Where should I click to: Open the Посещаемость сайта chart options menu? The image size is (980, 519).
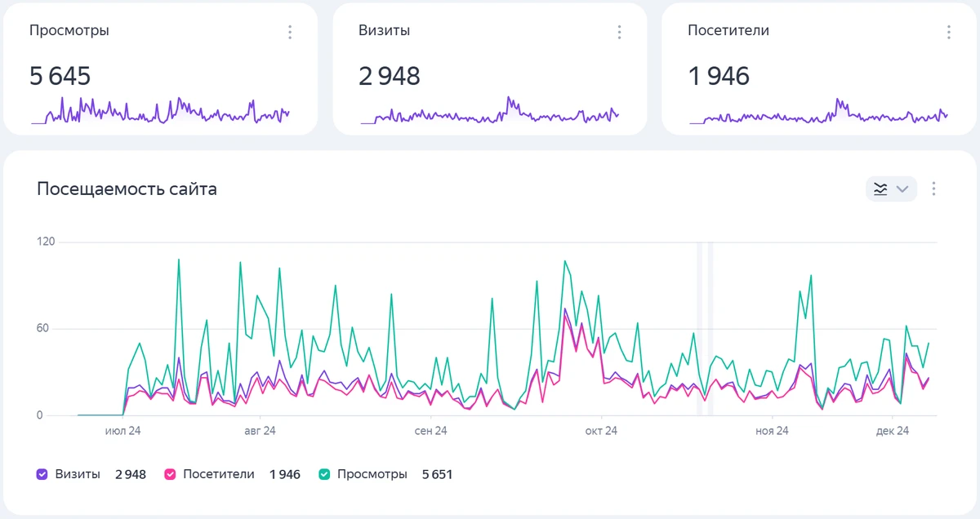(934, 189)
